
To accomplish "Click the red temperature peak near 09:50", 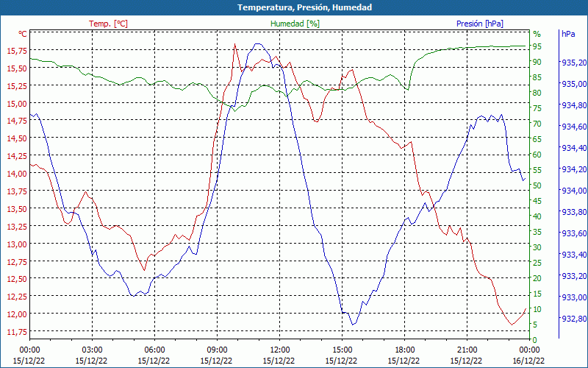I will tap(234, 44).
